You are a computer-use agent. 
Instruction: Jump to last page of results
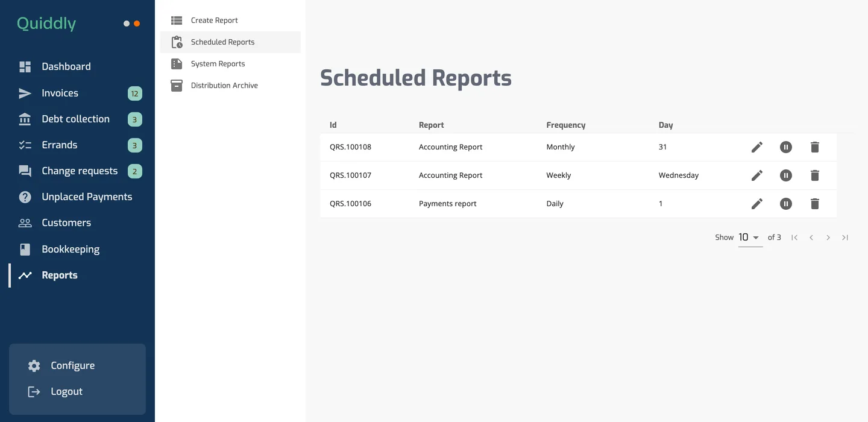tap(845, 238)
